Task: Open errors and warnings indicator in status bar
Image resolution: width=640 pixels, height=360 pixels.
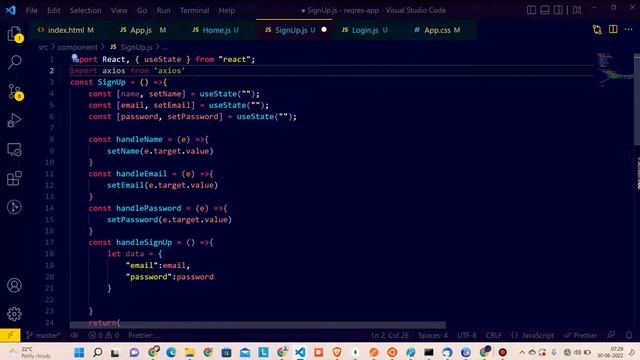Action: click(104, 336)
